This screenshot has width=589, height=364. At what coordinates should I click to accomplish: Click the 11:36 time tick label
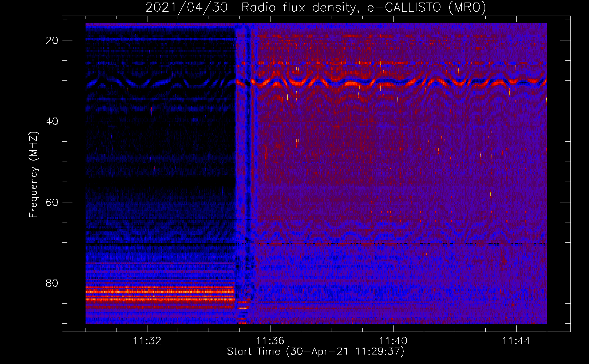point(270,341)
